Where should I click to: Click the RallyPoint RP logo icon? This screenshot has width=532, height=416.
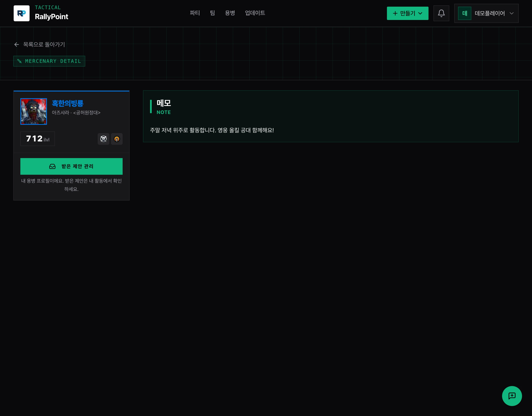[x=21, y=13]
